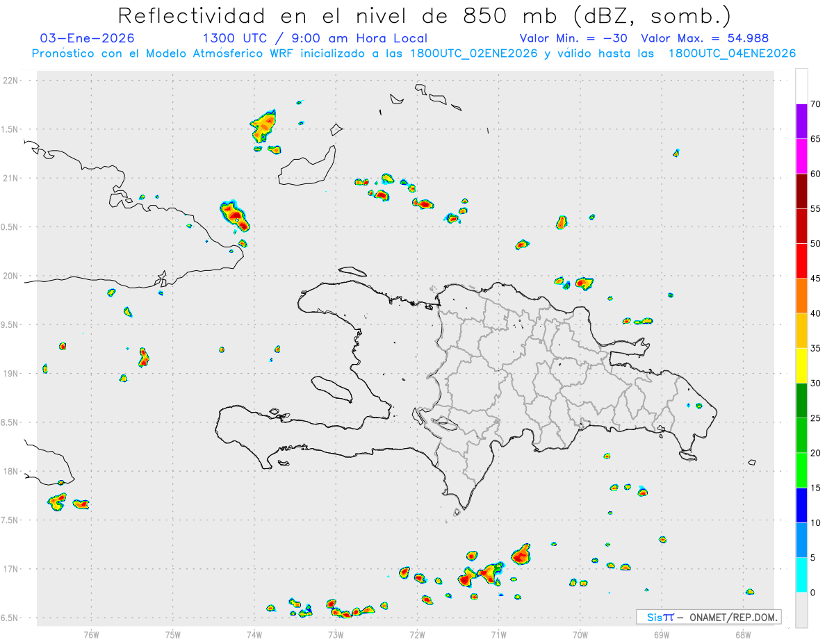Click the colorbar value label '70'

816,104
